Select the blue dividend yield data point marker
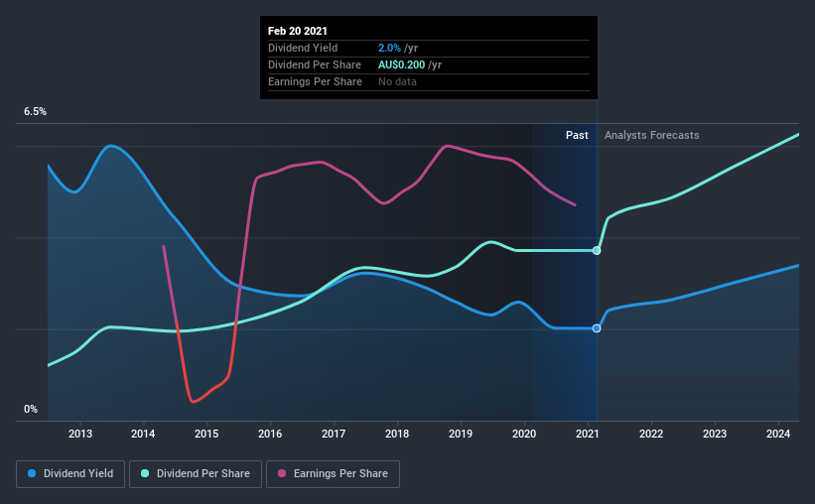This screenshot has width=815, height=504. coord(597,328)
